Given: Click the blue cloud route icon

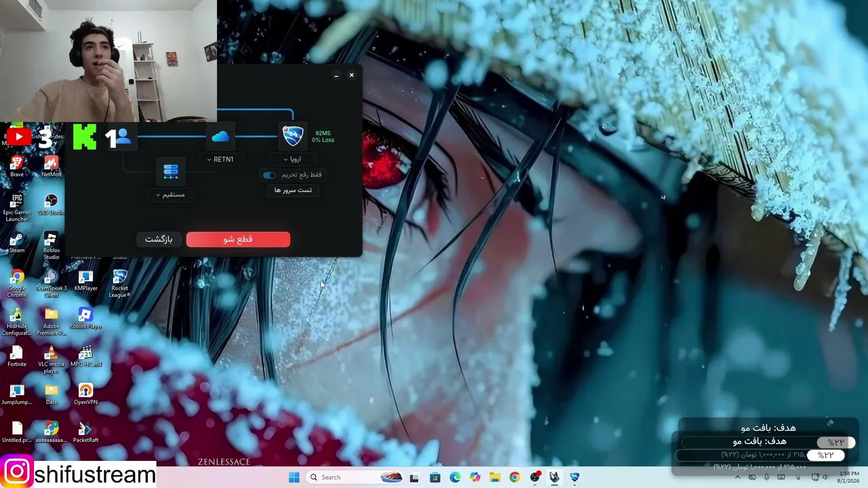Looking at the screenshot, I should click(220, 137).
